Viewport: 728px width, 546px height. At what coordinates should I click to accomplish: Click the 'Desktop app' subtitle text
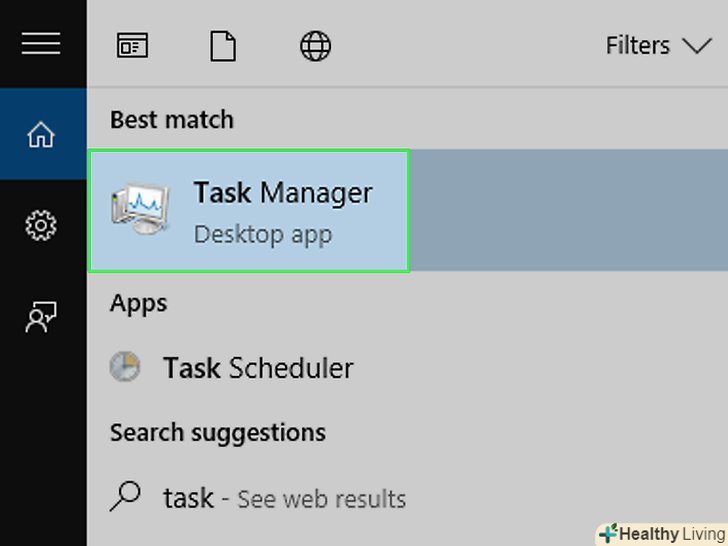262,235
